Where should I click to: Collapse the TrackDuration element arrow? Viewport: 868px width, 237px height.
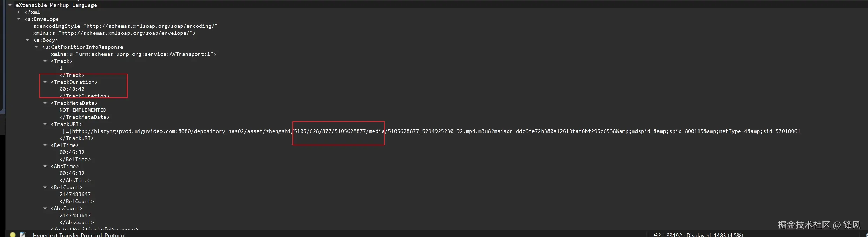tap(45, 82)
